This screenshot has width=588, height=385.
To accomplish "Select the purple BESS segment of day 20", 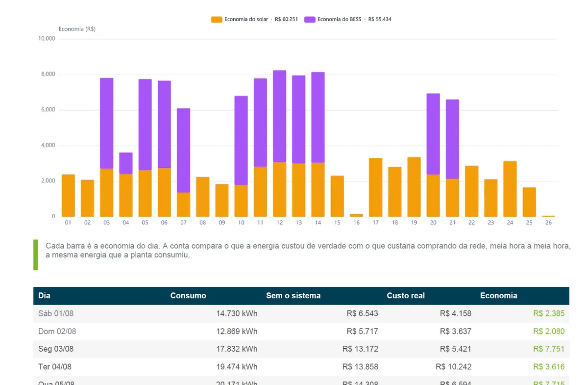I will pyautogui.click(x=433, y=134).
